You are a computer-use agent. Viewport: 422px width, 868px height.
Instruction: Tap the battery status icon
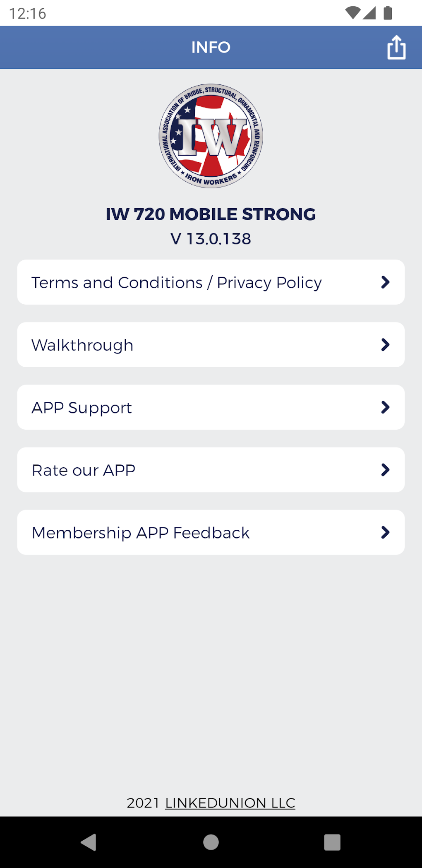(388, 13)
